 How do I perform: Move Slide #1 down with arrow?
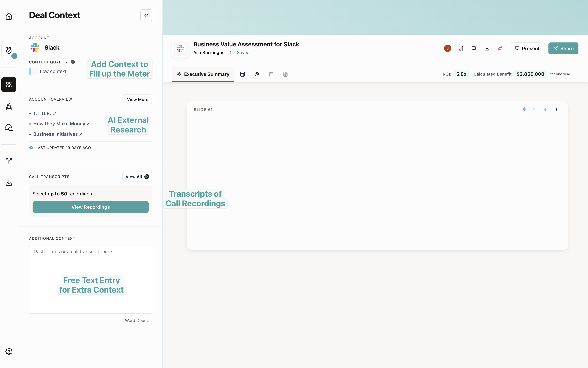[x=545, y=109]
